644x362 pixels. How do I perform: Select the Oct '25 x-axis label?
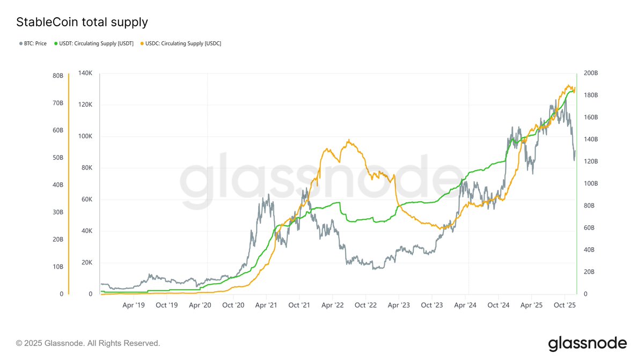[x=565, y=305]
